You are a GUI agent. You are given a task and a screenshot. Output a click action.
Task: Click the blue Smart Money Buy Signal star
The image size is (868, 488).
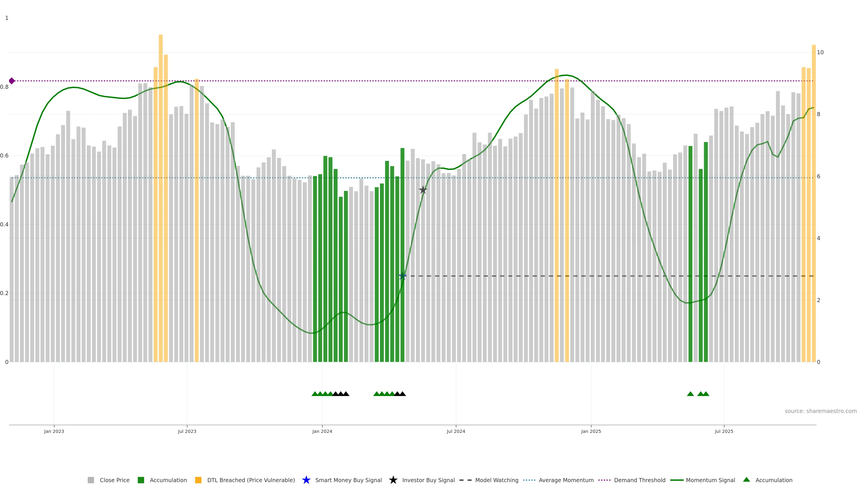pos(402,276)
